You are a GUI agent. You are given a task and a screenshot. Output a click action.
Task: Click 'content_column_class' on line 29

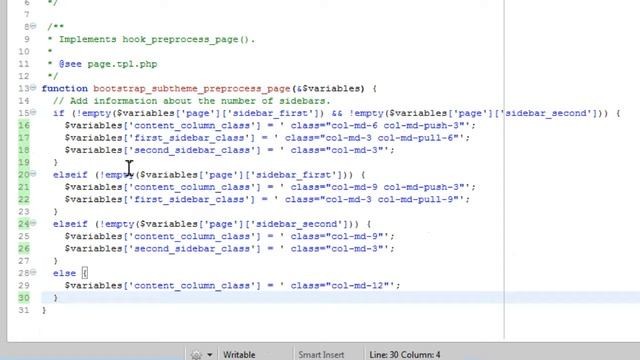pyautogui.click(x=191, y=285)
